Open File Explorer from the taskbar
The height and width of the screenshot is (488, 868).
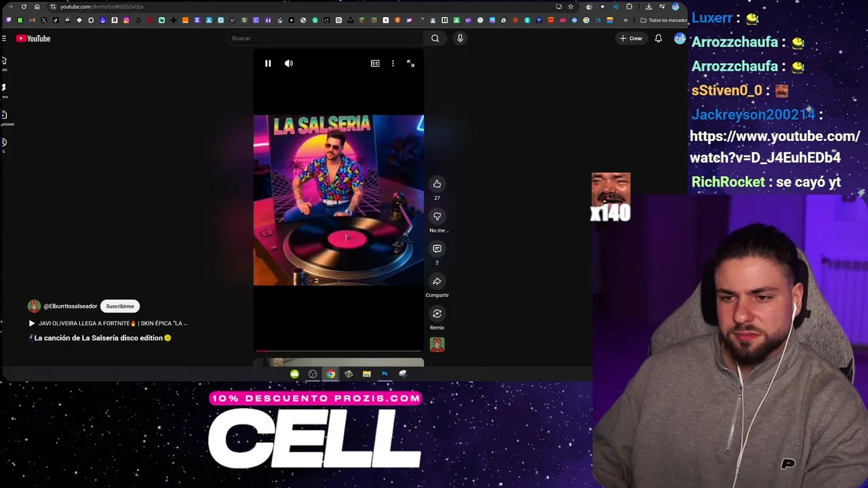click(x=366, y=374)
